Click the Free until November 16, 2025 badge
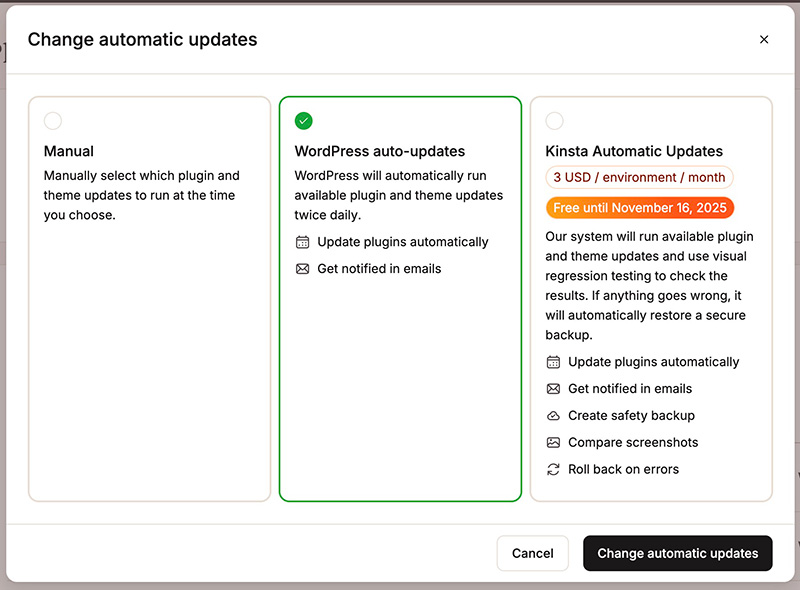 pos(640,208)
